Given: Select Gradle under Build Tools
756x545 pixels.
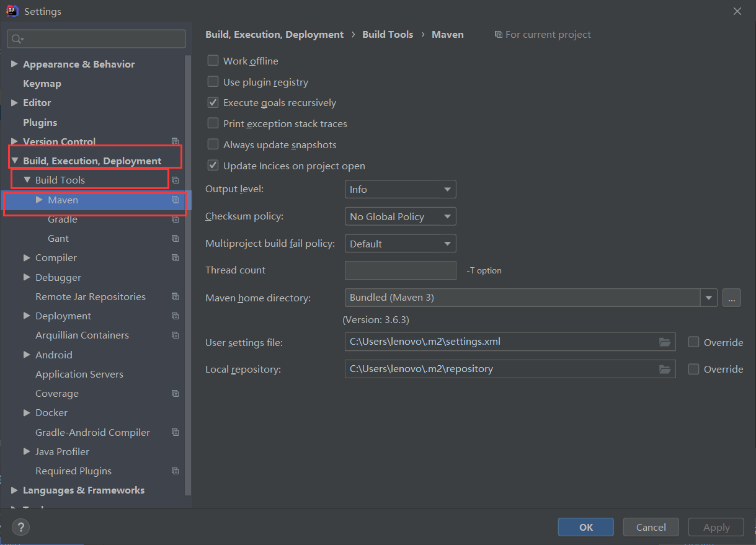Looking at the screenshot, I should pyautogui.click(x=63, y=219).
